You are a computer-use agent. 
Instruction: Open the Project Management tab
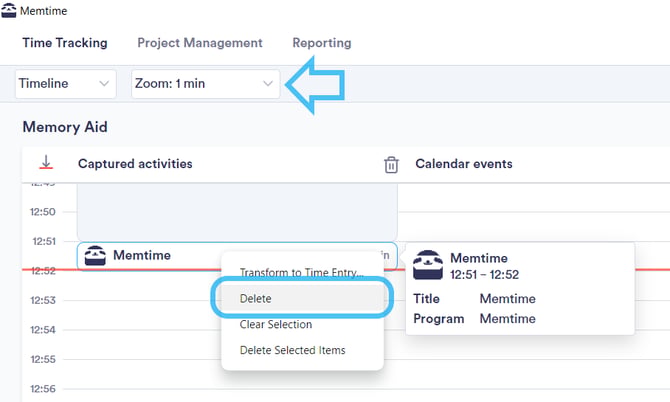pyautogui.click(x=200, y=43)
